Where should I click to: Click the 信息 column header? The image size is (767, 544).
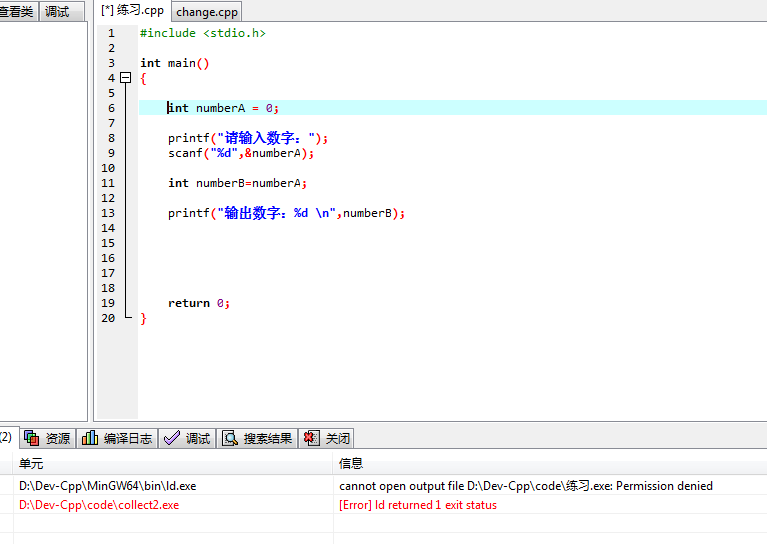click(550, 463)
